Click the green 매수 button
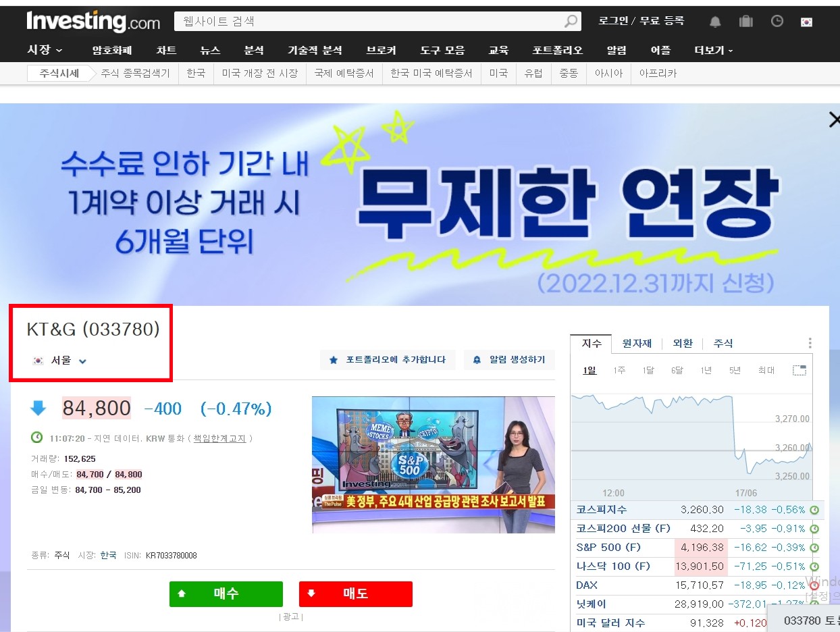 [x=226, y=594]
